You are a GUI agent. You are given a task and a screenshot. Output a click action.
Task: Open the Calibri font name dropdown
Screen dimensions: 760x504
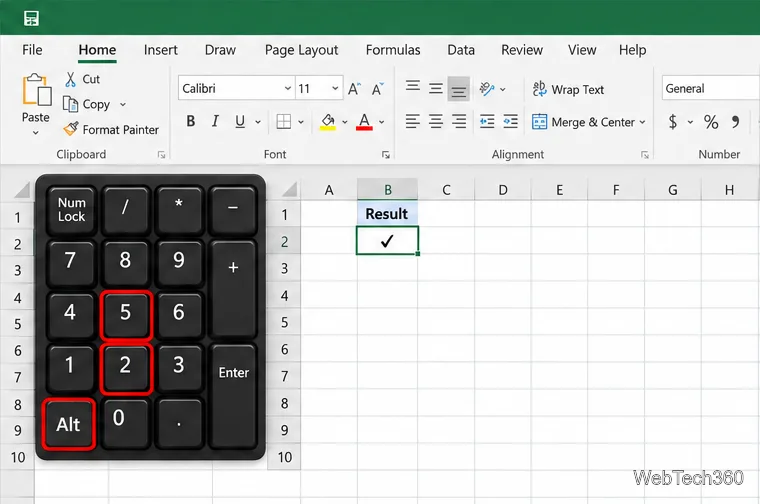tap(288, 88)
